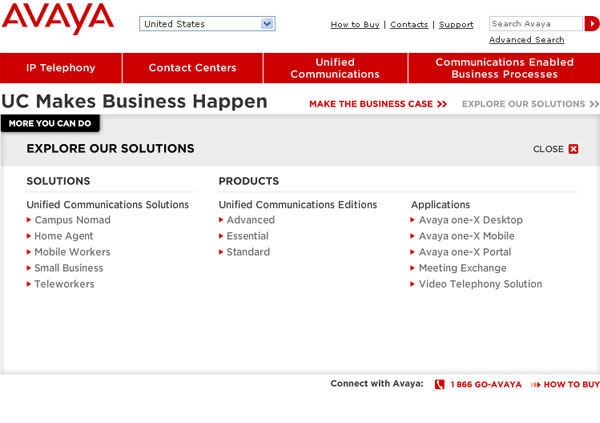This screenshot has height=423, width=600.
Task: Click the Avaya logo
Action: pos(57,18)
